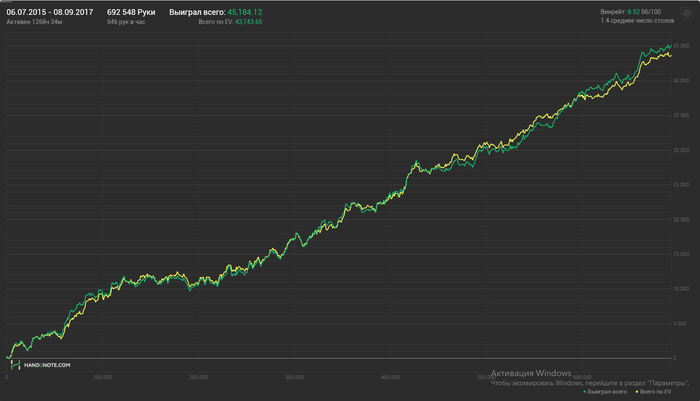Open the HAND2NOTE.COM link

(47, 365)
